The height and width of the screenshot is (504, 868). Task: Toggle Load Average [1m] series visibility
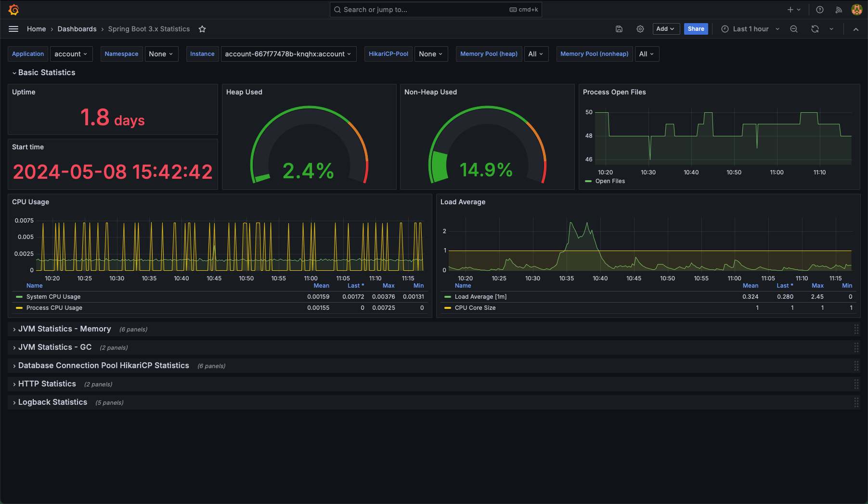(480, 297)
